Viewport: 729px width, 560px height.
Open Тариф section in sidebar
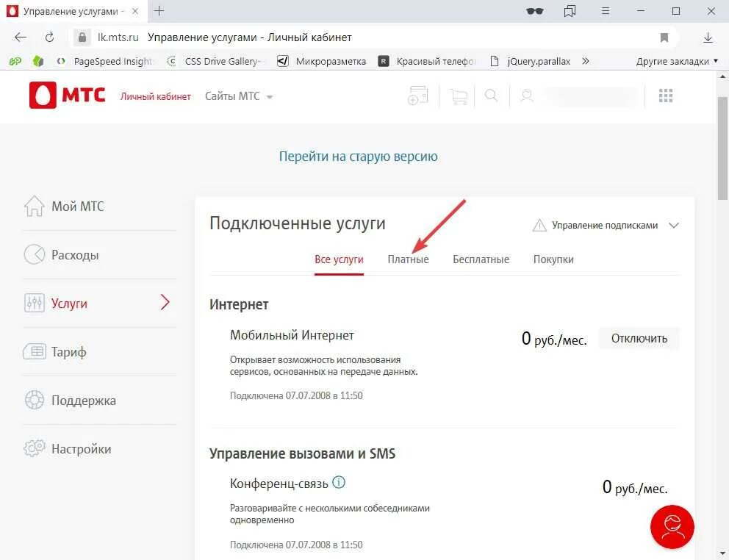click(69, 351)
